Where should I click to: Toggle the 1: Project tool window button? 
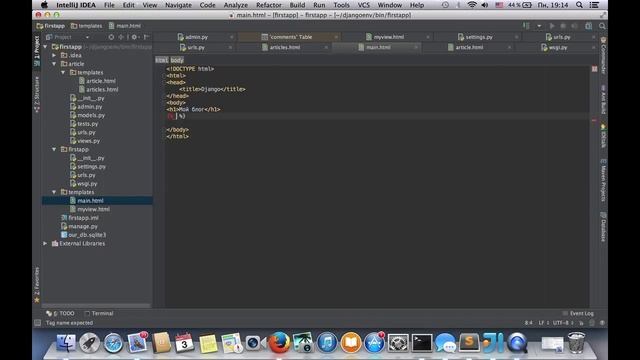pos(37,50)
